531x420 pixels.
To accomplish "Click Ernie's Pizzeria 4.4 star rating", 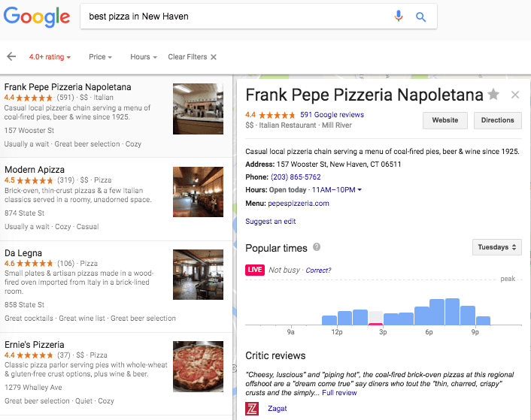I will click(29, 355).
